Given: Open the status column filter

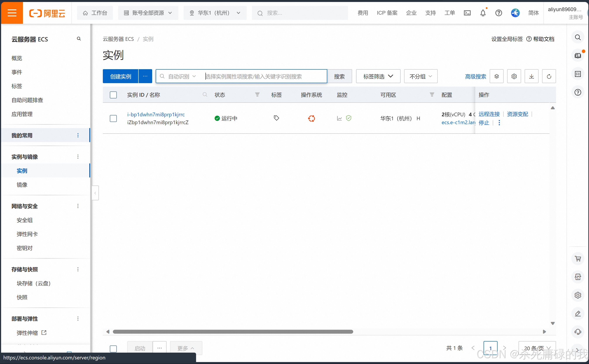Looking at the screenshot, I should [257, 95].
